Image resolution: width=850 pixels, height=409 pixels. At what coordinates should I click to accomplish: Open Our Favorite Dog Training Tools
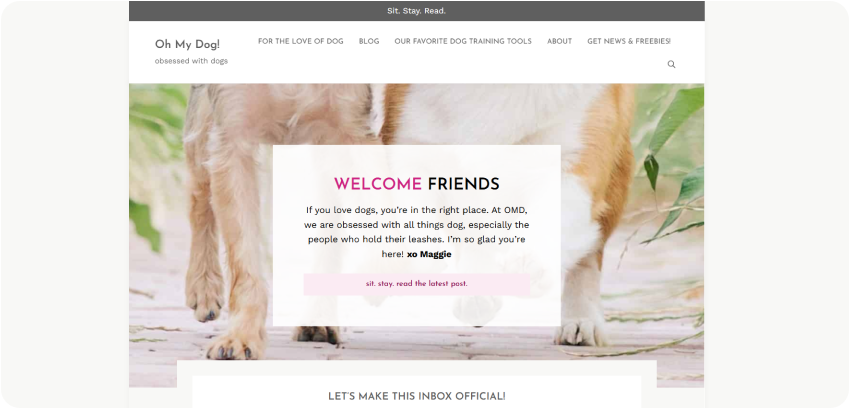coord(463,41)
